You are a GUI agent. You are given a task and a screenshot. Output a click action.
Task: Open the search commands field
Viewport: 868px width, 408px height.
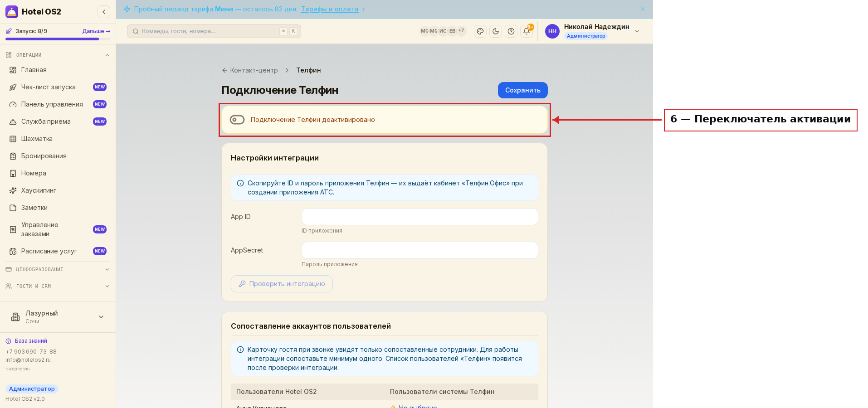coord(214,31)
